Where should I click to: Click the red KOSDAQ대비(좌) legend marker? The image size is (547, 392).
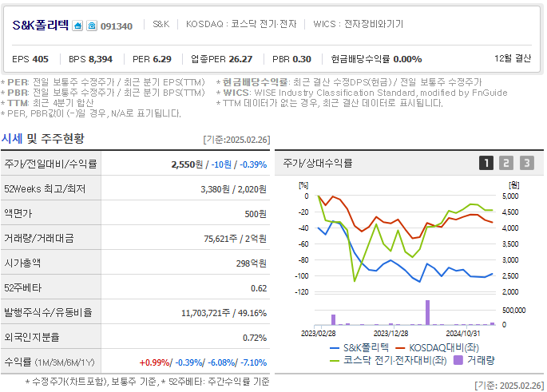point(400,348)
